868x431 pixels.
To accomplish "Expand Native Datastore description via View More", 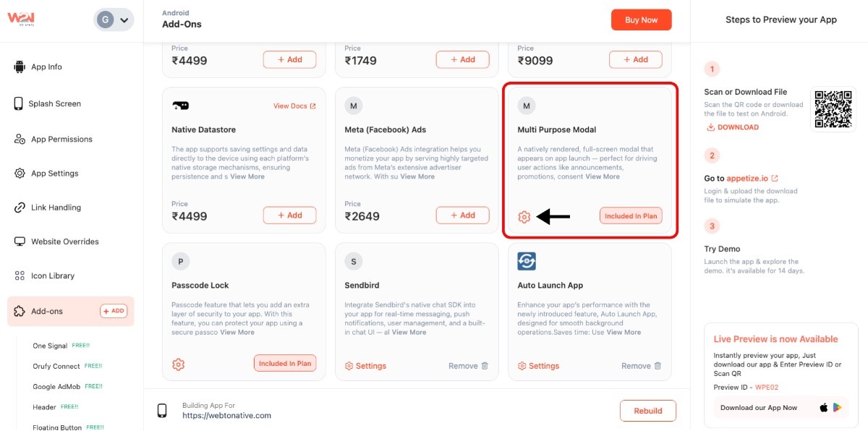I will (247, 176).
